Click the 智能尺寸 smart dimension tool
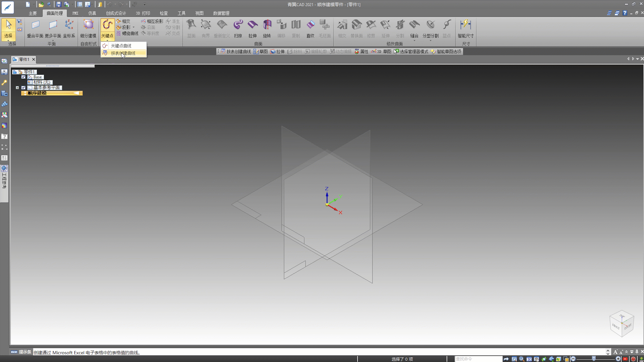Image resolution: width=644 pixels, height=362 pixels. click(465, 29)
